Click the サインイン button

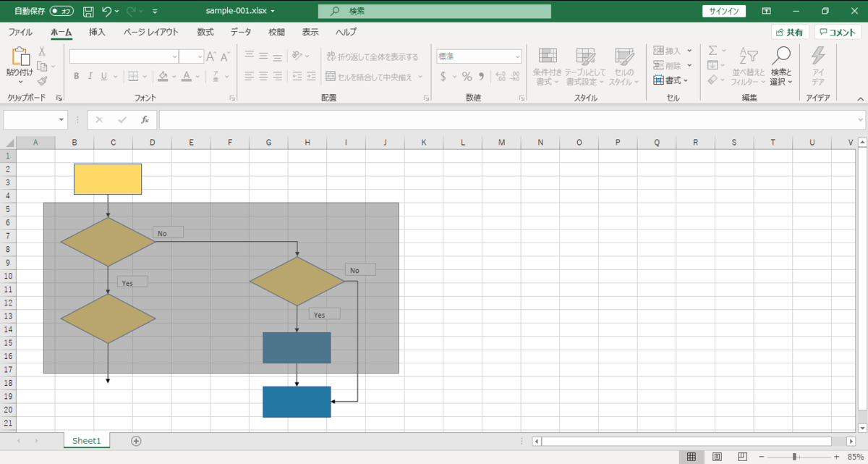tap(724, 11)
